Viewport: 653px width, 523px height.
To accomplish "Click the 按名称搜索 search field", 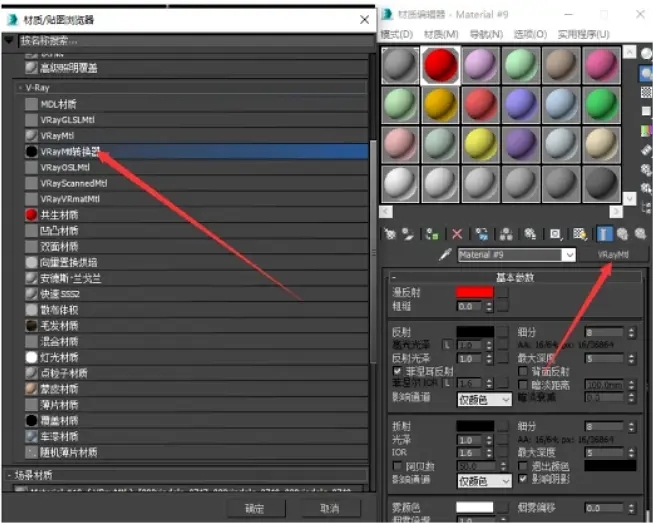I will 196,41.
